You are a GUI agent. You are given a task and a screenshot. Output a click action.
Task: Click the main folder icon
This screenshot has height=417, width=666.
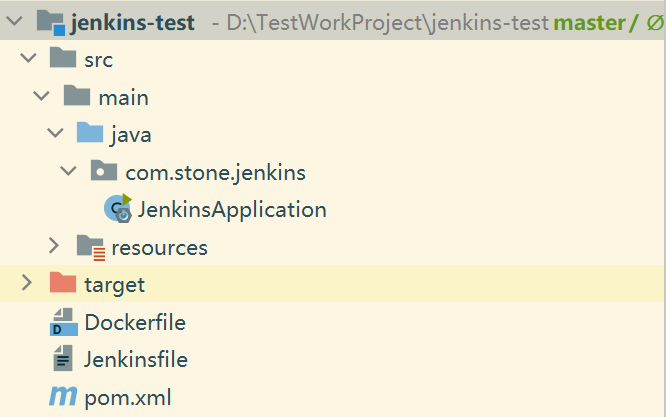coord(77,95)
